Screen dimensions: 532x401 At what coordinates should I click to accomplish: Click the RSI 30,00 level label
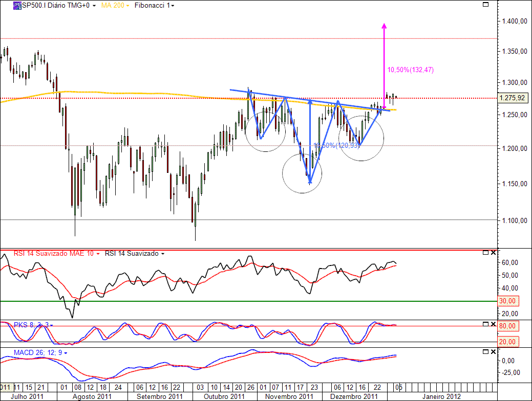click(507, 301)
